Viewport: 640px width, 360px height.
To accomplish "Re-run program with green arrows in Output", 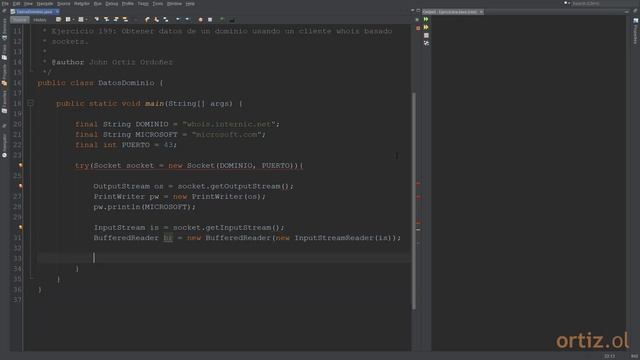I will (x=426, y=19).
